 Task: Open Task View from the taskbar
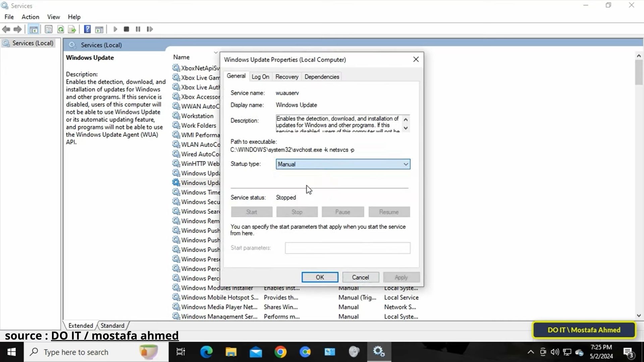[181, 352]
